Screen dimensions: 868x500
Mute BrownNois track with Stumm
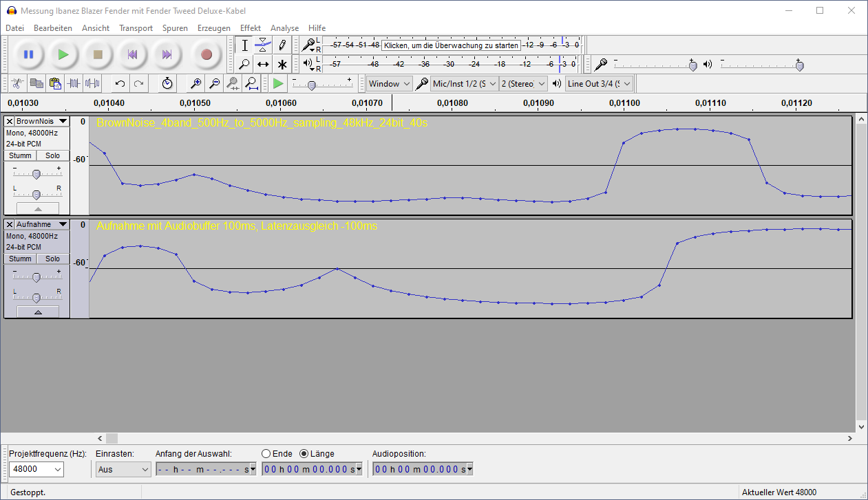pyautogui.click(x=20, y=155)
